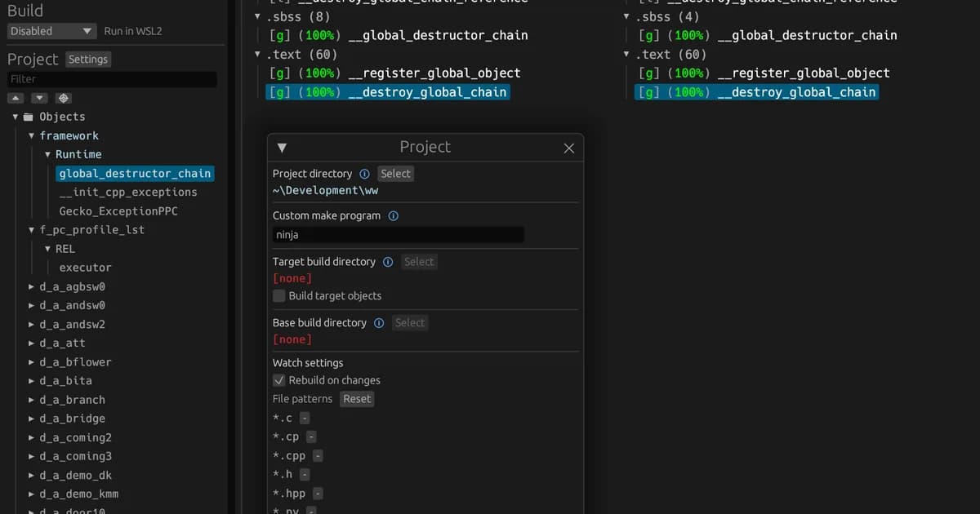Click the Filter input field

pyautogui.click(x=113, y=79)
